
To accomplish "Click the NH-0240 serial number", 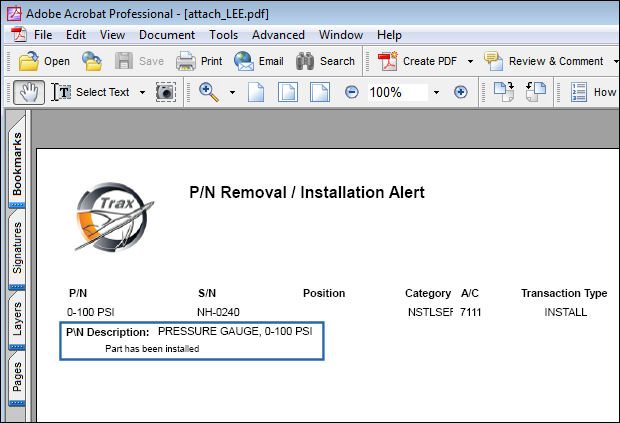I will click(218, 312).
